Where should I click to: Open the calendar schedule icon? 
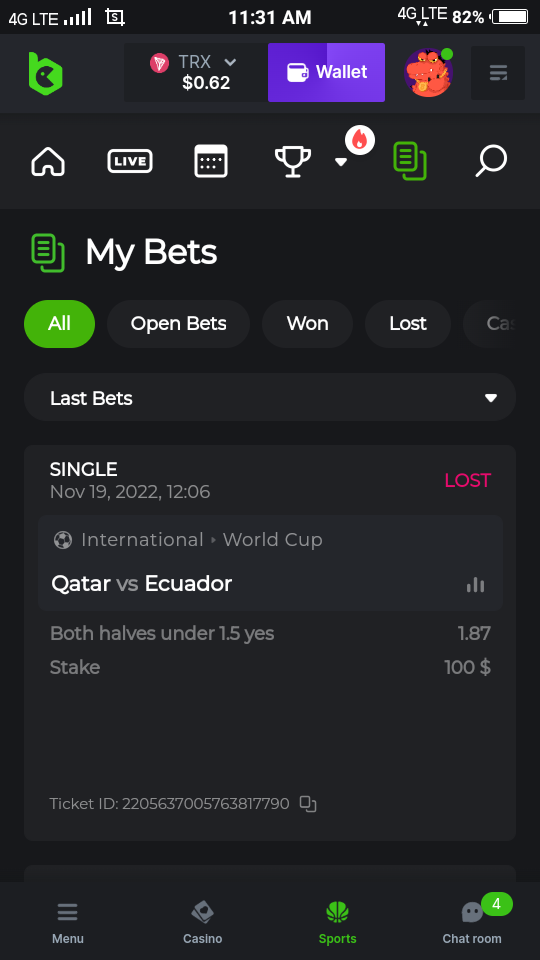(x=211, y=162)
